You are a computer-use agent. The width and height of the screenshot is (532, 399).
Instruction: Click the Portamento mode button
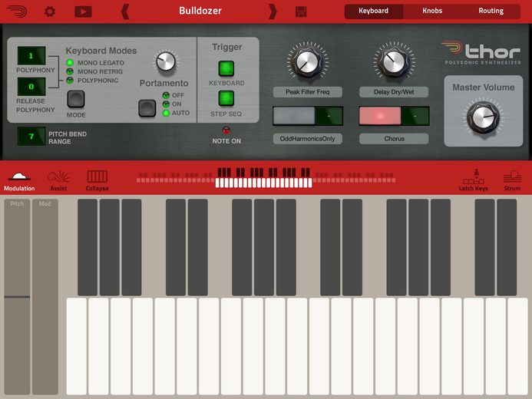click(147, 108)
